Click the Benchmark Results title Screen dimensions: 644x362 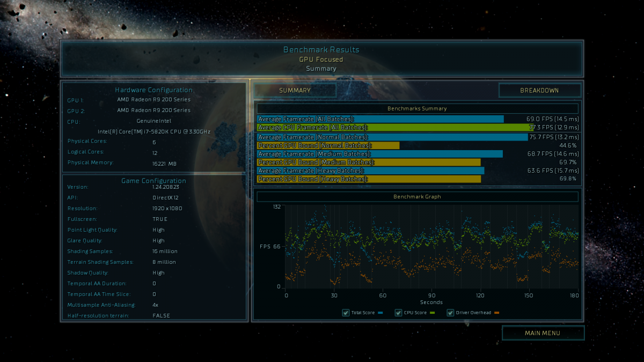pyautogui.click(x=321, y=50)
